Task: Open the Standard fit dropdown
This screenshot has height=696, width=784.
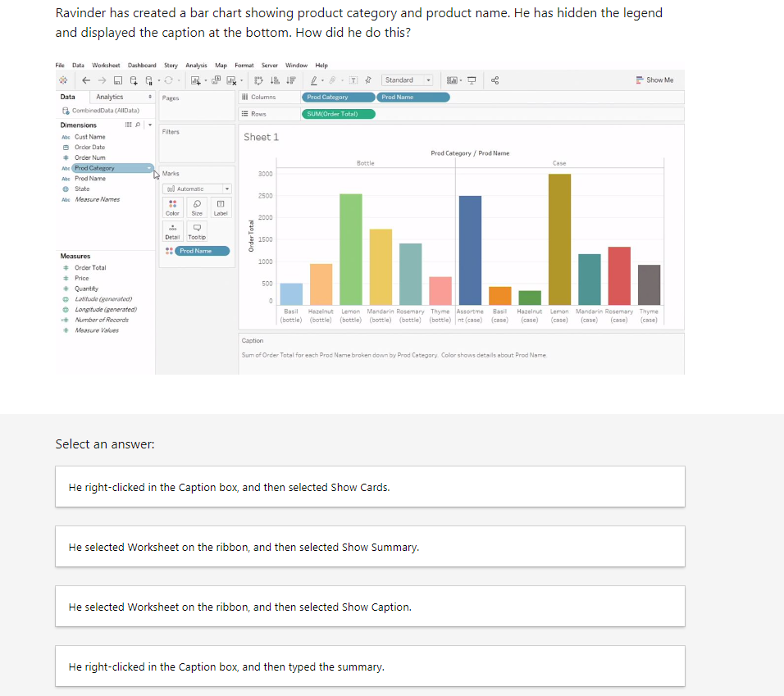Action: (408, 80)
